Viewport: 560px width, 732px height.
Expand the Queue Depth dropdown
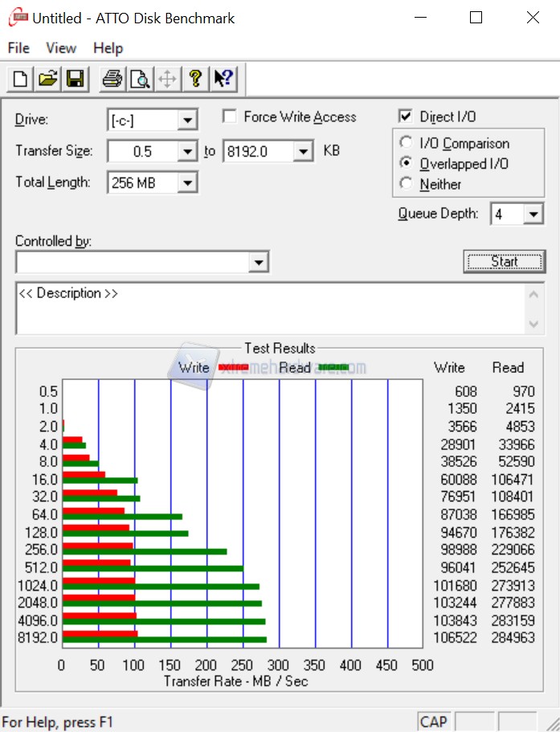click(x=533, y=215)
